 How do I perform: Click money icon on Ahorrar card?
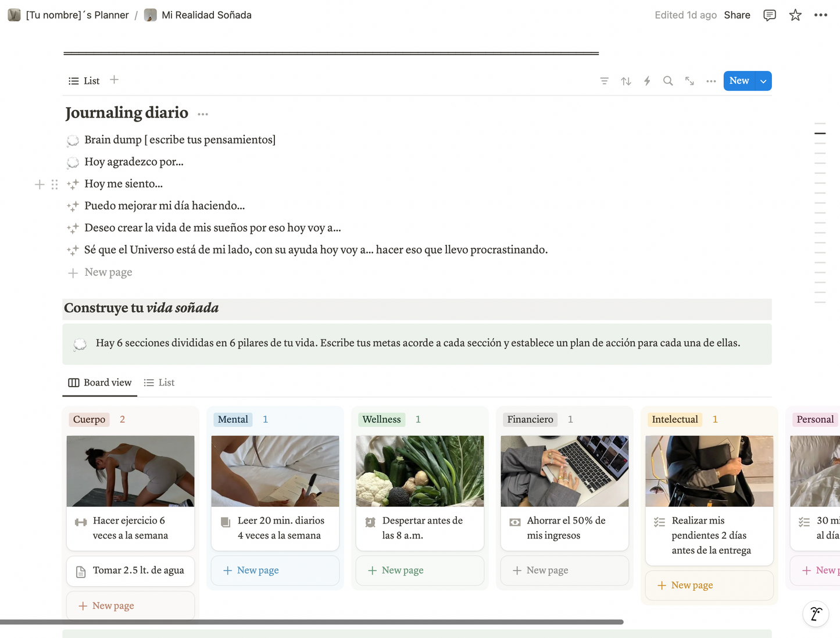[515, 522]
